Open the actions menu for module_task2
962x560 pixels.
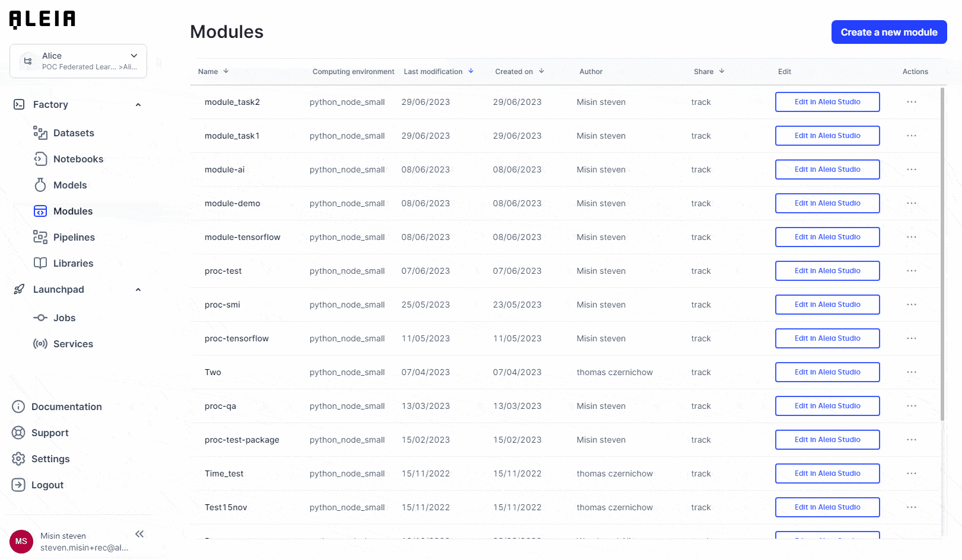click(x=911, y=101)
